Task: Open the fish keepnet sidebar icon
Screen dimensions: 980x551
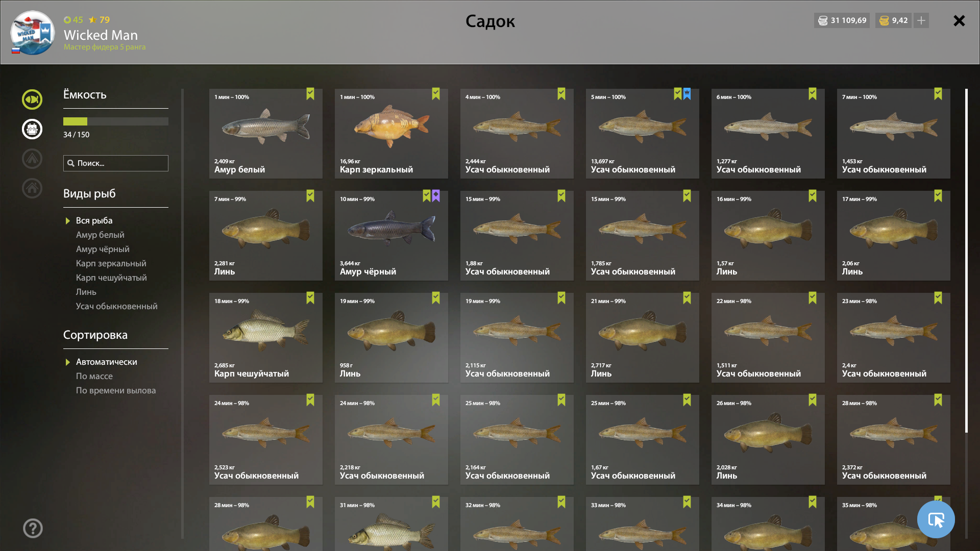Action: coord(32,99)
